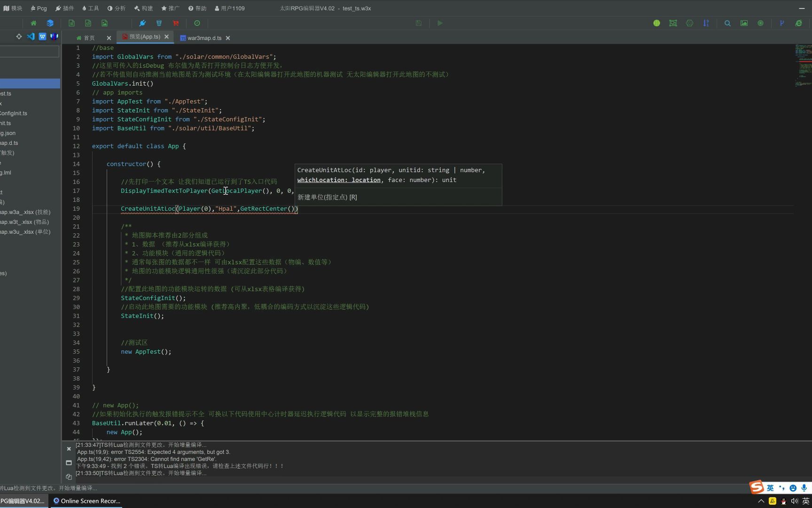
Task: Click the console window panel icon
Action: point(69,463)
